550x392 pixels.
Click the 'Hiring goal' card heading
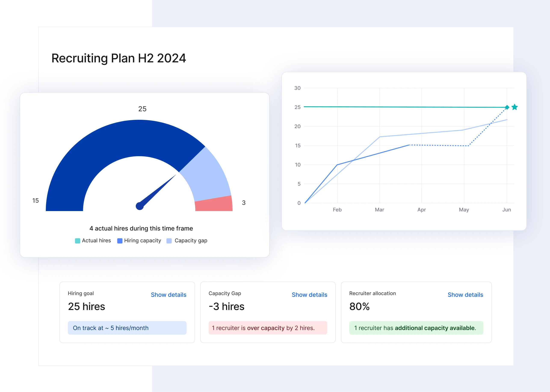click(81, 293)
